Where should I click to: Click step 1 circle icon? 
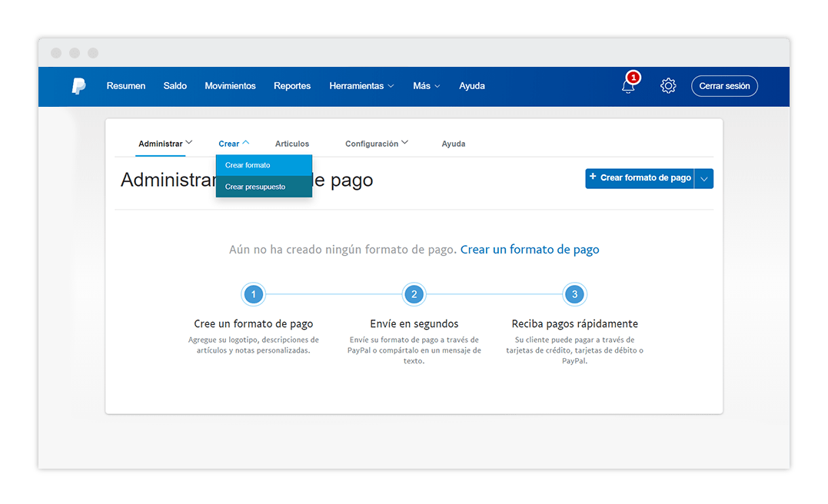(x=254, y=294)
